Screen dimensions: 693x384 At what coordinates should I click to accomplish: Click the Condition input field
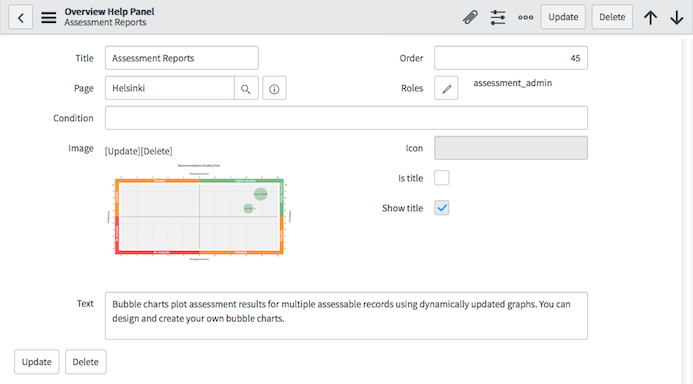pos(346,118)
